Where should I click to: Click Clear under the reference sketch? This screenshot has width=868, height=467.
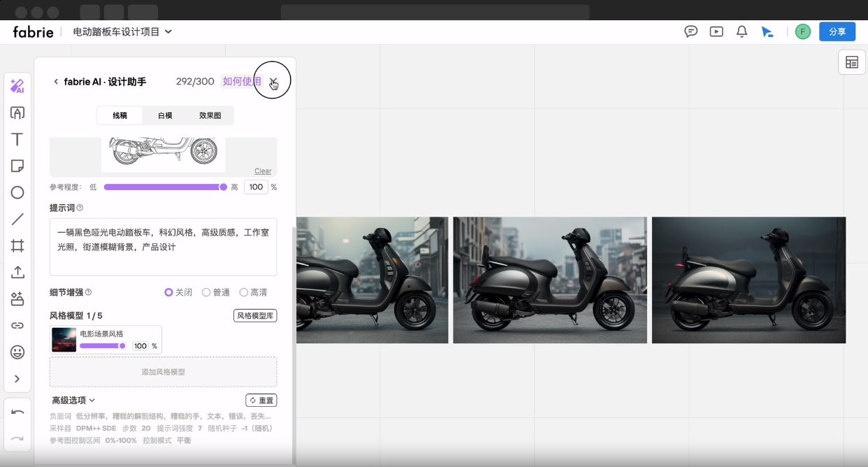coord(263,171)
